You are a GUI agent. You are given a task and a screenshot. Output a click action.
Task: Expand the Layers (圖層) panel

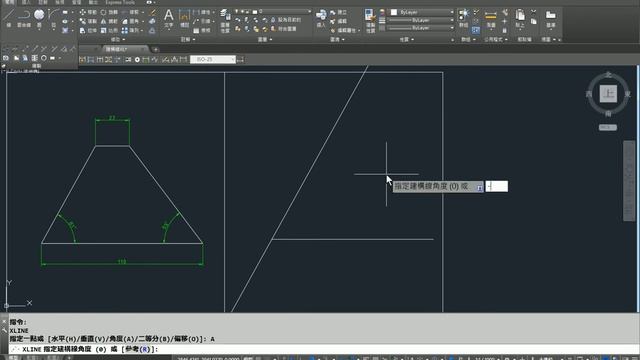[265, 40]
